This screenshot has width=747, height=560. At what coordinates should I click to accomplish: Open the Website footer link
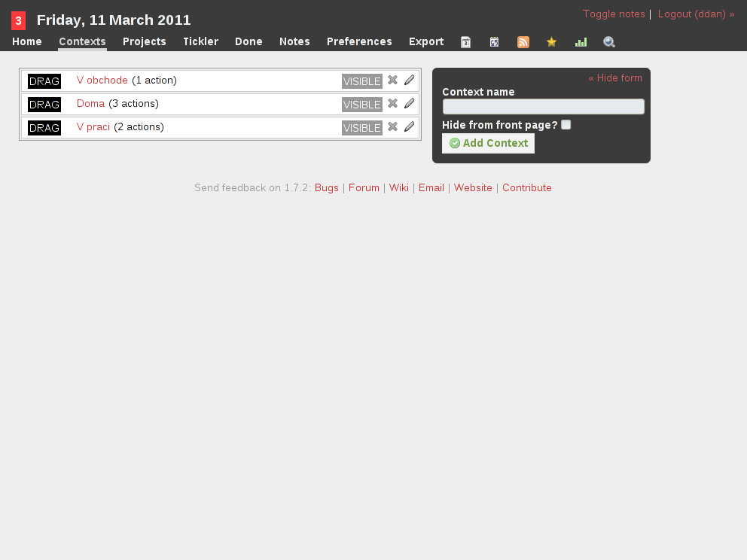coord(473,187)
